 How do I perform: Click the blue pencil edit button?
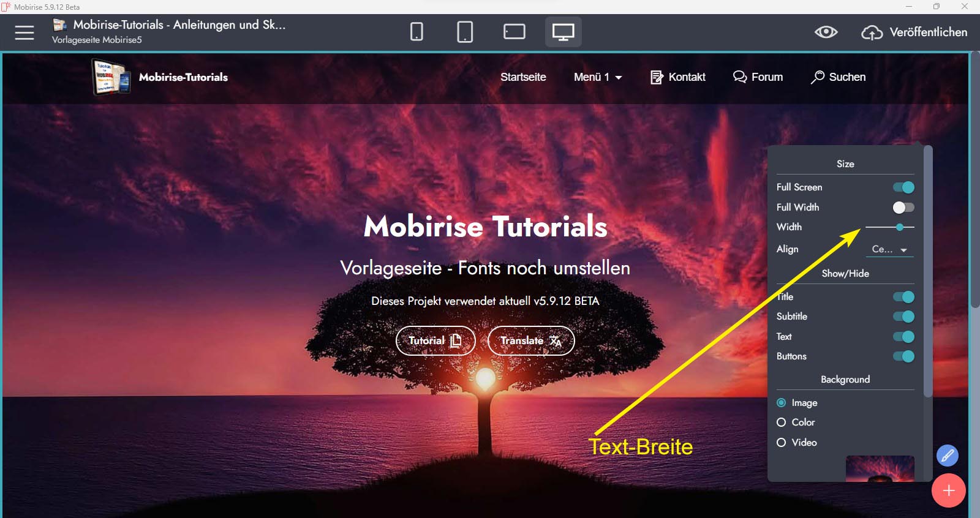click(x=948, y=455)
